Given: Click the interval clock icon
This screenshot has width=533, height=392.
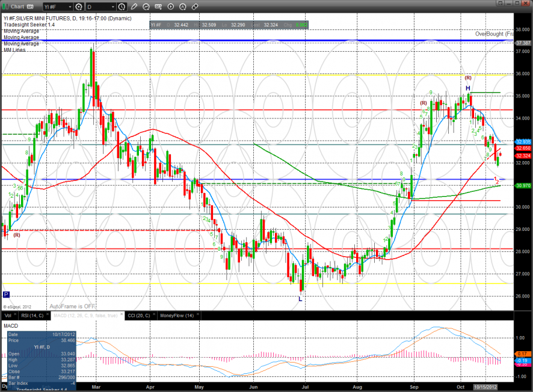Looking at the screenshot, I should pos(122,7).
